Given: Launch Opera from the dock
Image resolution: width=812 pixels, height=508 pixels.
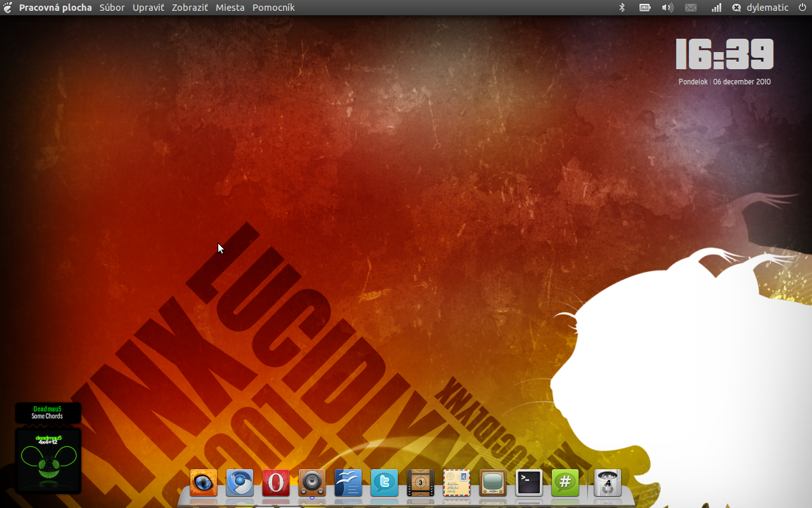Looking at the screenshot, I should click(276, 483).
